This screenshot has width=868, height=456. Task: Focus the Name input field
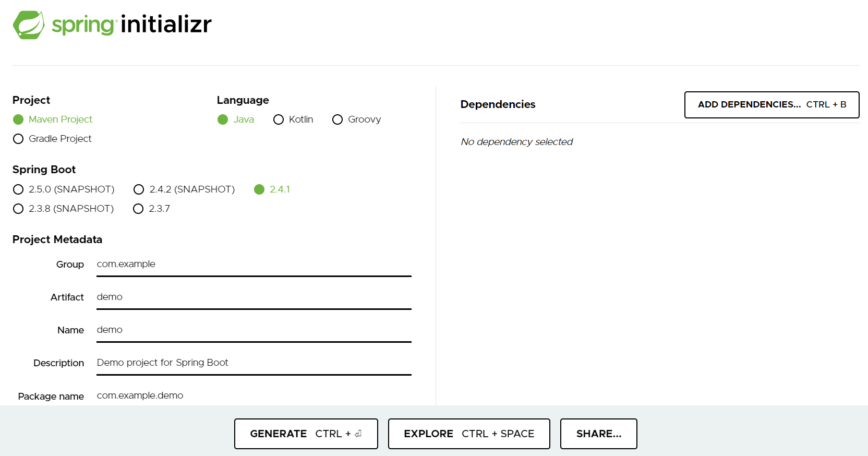pyautogui.click(x=254, y=330)
